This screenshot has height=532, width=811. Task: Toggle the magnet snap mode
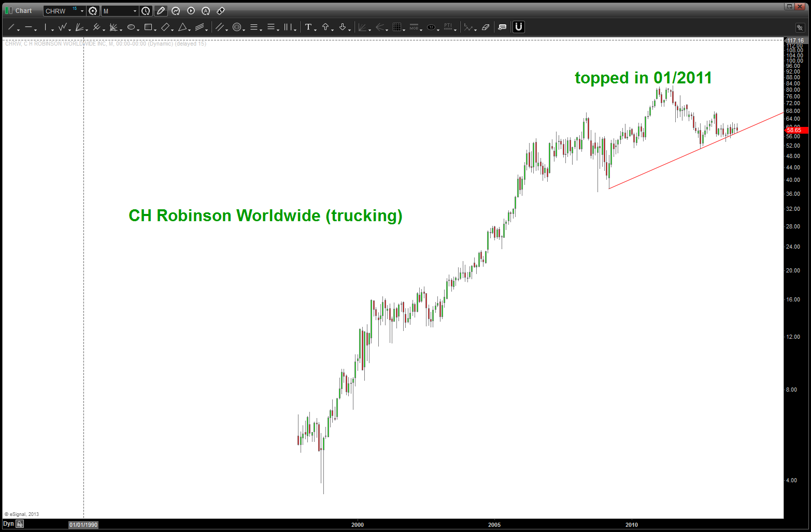pyautogui.click(x=518, y=27)
